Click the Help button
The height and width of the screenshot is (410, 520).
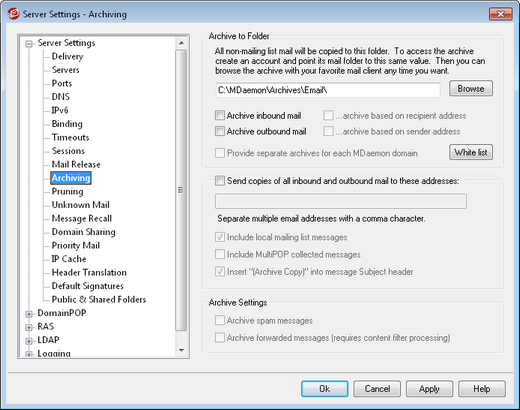coord(482,389)
